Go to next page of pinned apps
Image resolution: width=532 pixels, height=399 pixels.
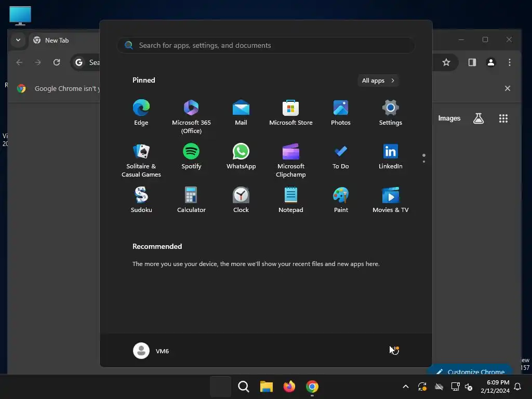pyautogui.click(x=424, y=162)
